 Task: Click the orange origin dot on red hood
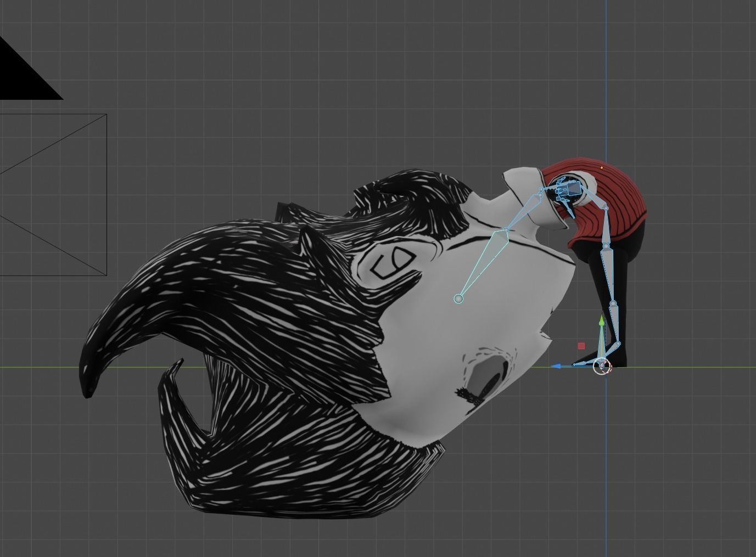(602, 167)
